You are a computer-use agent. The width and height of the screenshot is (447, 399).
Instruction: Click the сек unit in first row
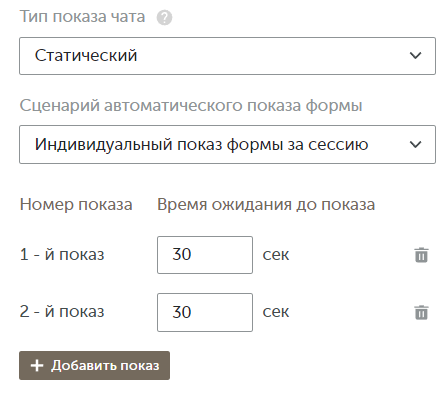tap(276, 255)
